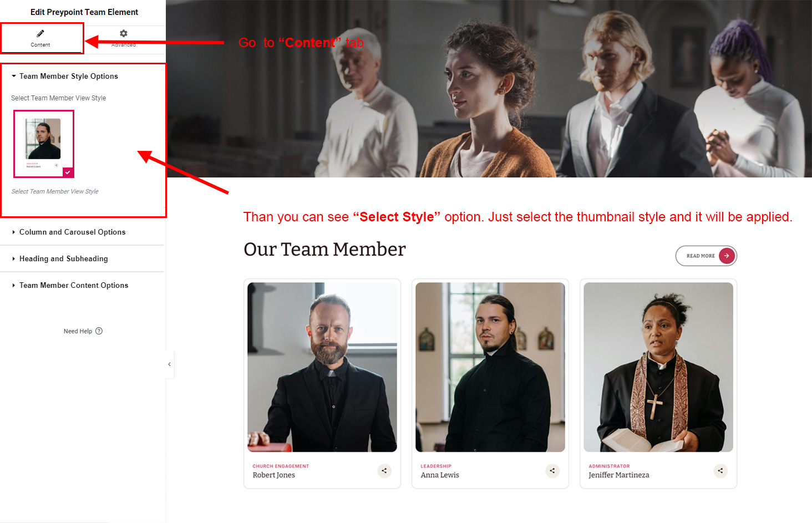Click the gear icon on Advanced tab
The width and height of the screenshot is (812, 523).
pos(124,33)
